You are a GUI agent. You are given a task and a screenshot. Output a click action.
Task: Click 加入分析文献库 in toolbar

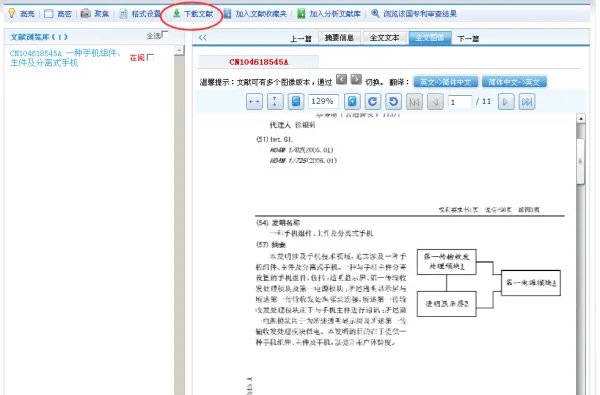click(329, 14)
